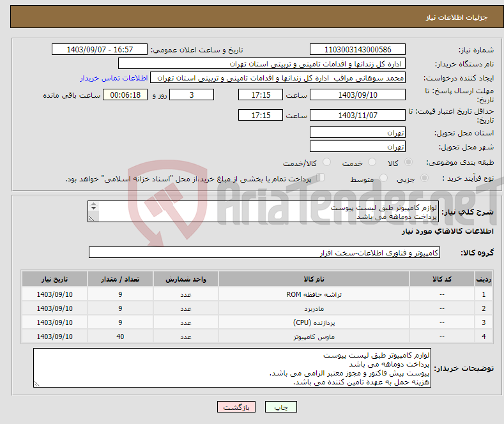
Task: Click the پردازنده (CPU) item cell
Action: coord(314,322)
